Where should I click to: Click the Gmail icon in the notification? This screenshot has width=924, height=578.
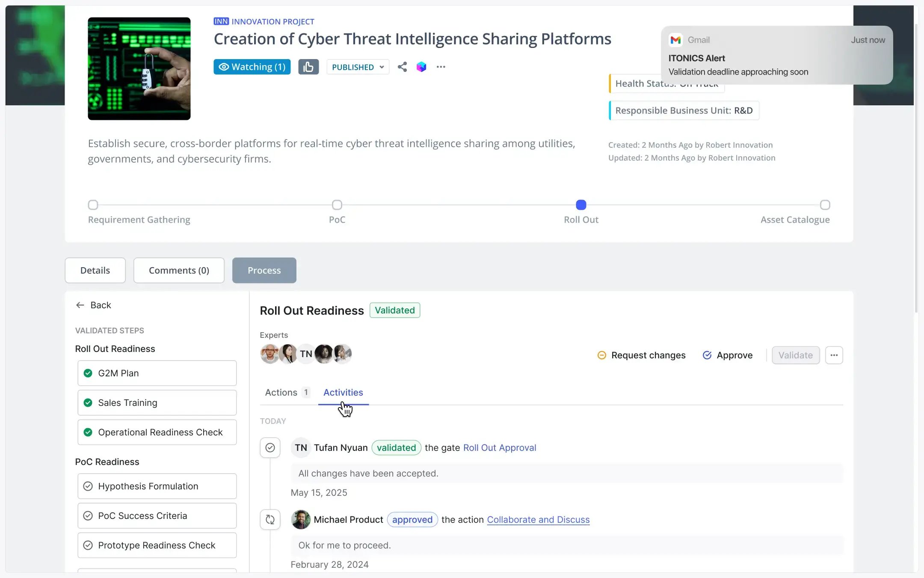(x=675, y=40)
